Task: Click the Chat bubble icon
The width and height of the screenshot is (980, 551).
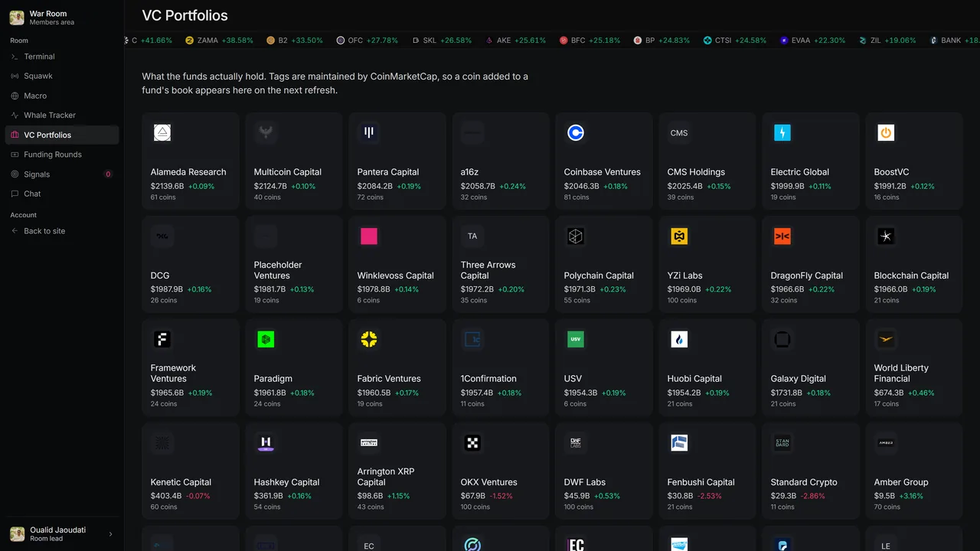Action: (15, 194)
